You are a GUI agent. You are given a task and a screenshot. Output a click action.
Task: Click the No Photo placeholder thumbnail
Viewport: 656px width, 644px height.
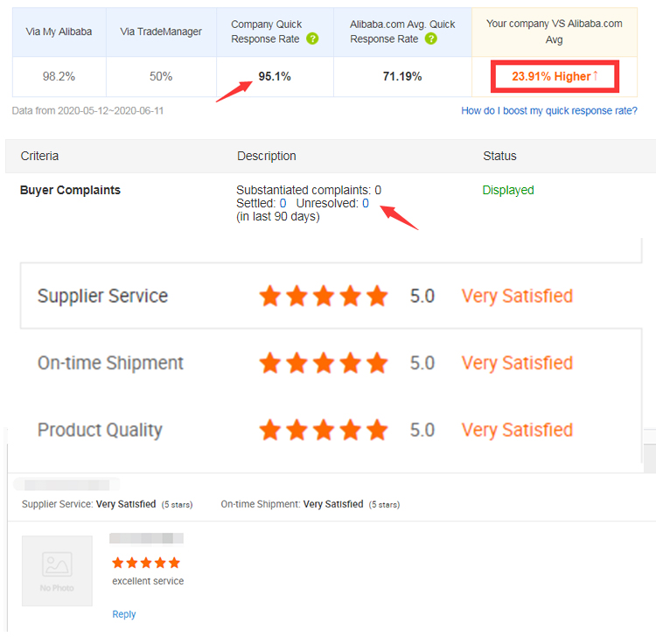click(x=57, y=570)
